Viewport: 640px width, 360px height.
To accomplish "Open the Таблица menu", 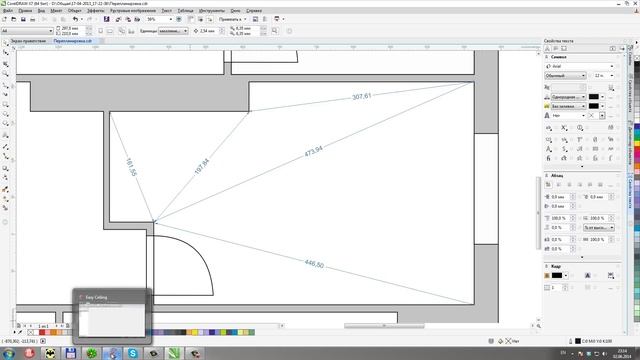I will pyautogui.click(x=186, y=11).
